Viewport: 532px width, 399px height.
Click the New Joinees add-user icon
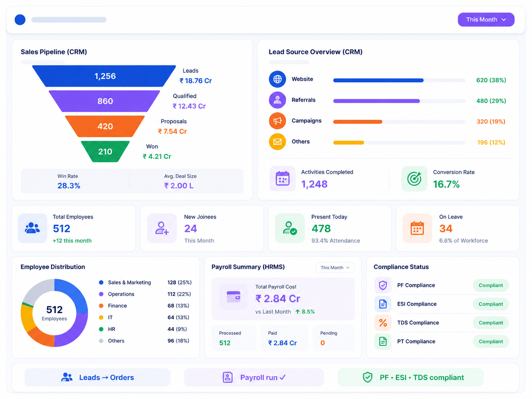click(162, 228)
